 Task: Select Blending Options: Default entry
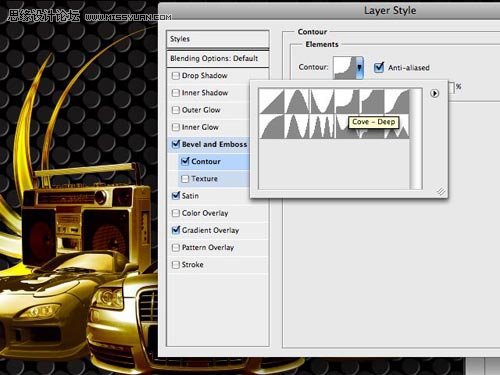point(218,59)
